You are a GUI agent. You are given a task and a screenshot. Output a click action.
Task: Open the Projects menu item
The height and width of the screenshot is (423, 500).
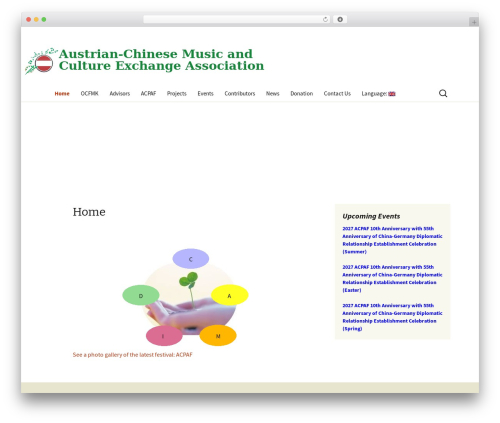177,94
